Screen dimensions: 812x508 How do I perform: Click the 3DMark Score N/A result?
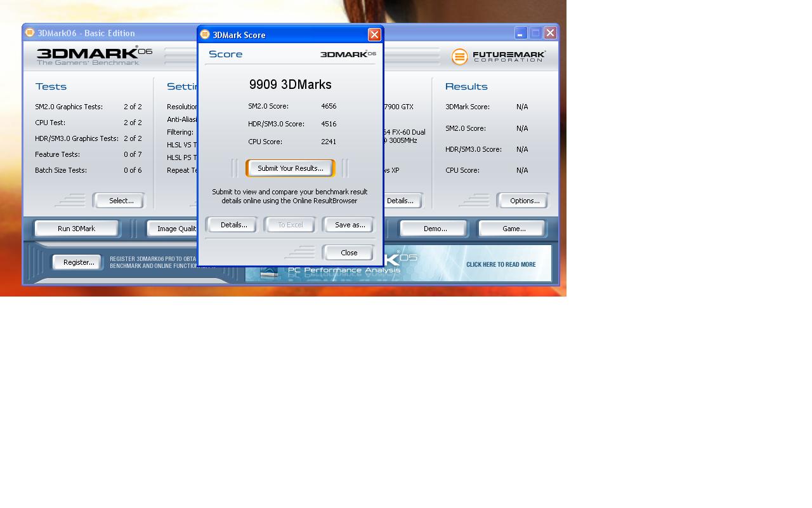coord(522,107)
